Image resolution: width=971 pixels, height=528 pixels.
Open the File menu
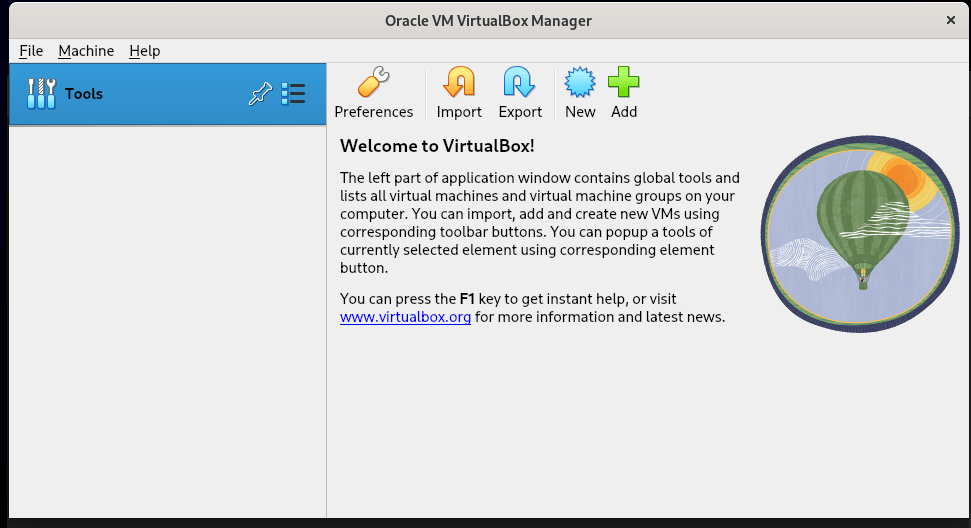(31, 51)
